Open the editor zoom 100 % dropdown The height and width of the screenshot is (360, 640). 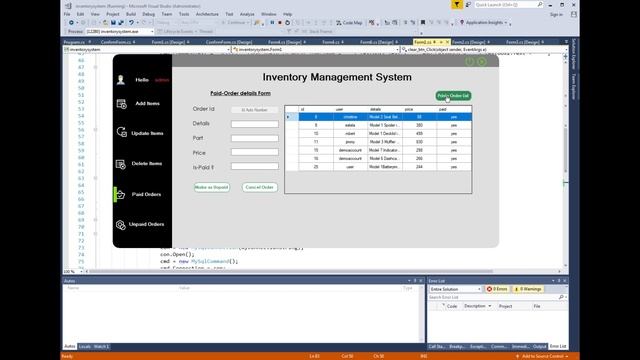point(73,271)
